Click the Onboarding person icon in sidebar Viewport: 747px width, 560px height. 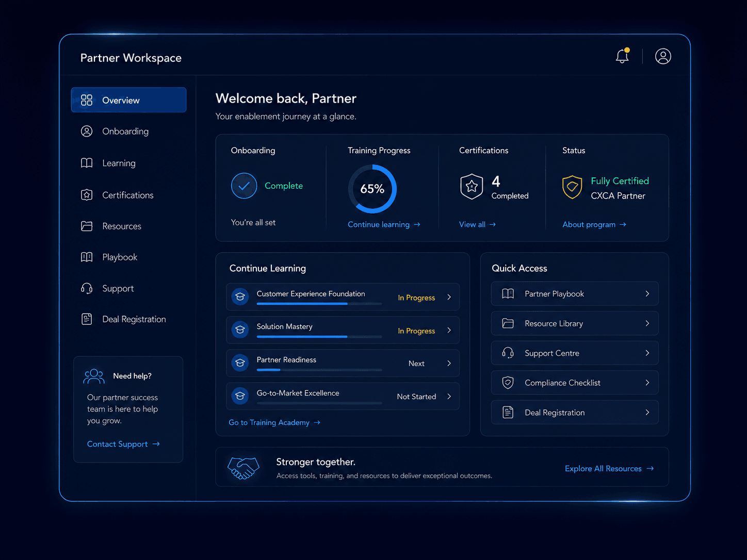pos(87,131)
